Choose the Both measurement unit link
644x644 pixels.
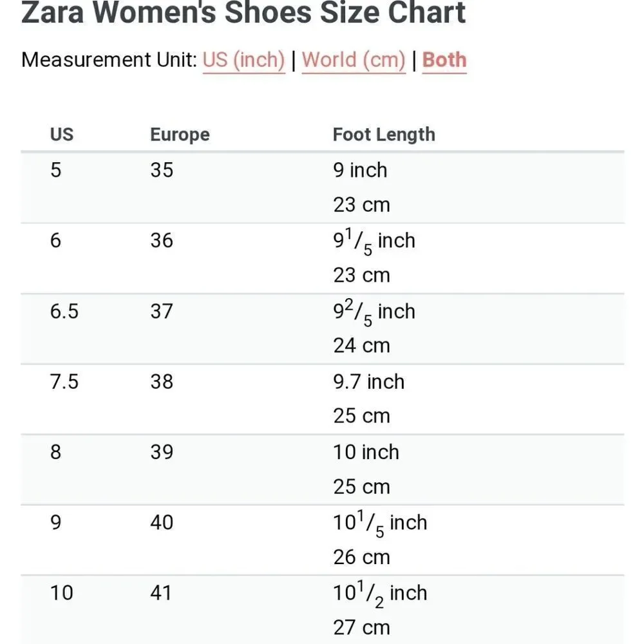click(444, 60)
